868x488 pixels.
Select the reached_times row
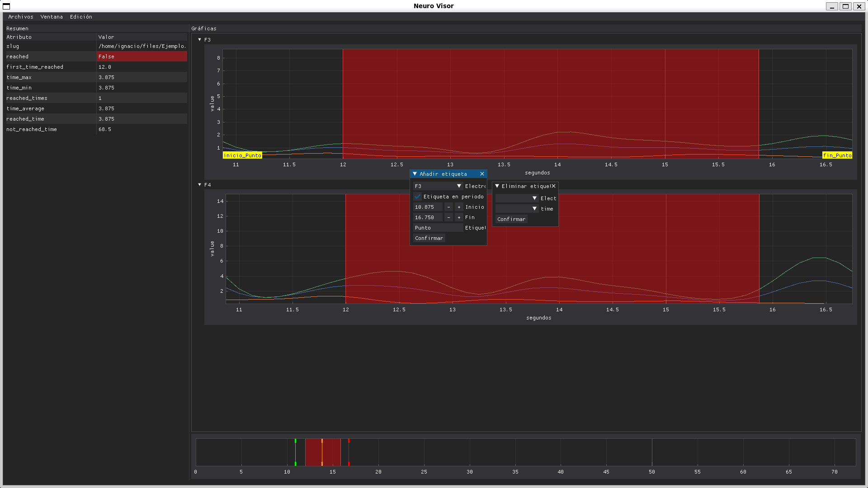[96, 98]
